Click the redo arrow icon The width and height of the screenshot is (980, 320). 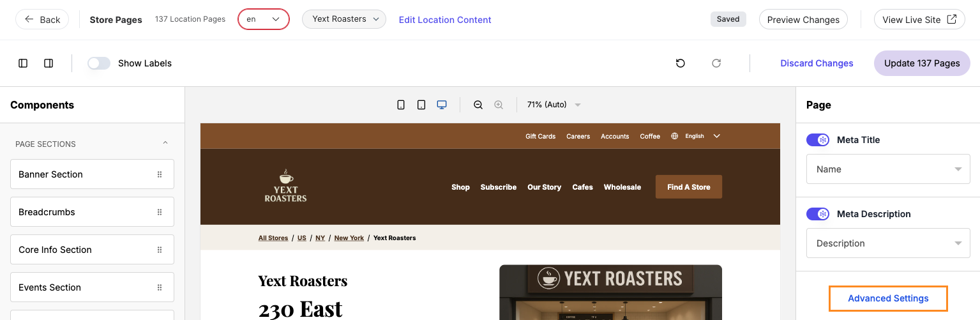716,63
